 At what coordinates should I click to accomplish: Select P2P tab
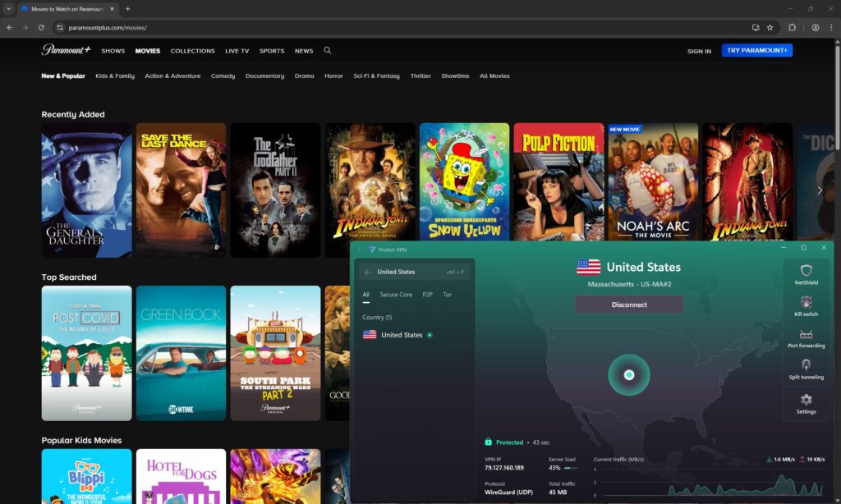click(427, 295)
